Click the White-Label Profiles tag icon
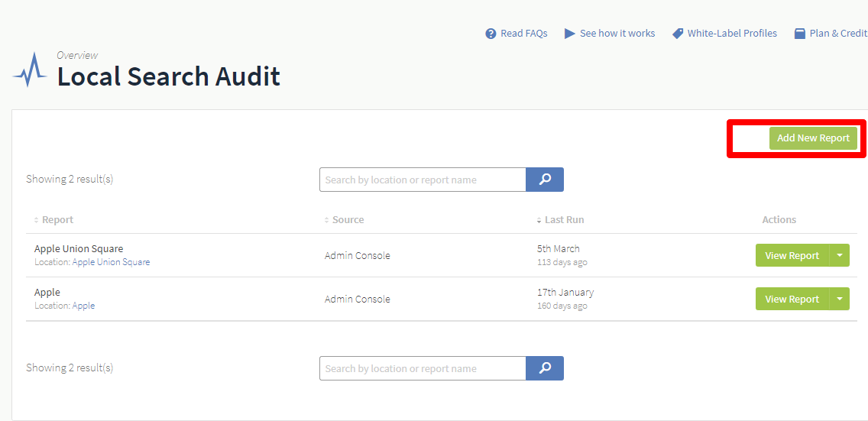 click(678, 34)
